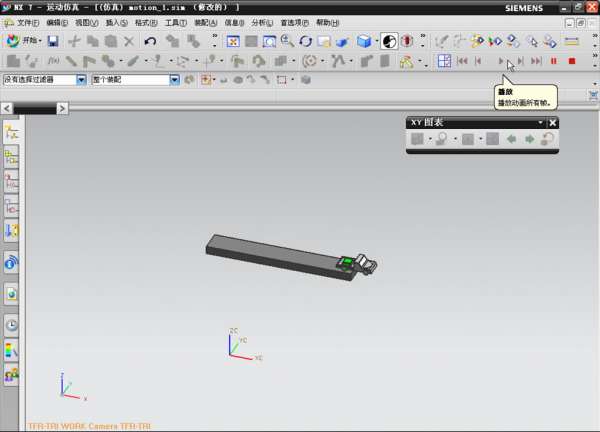Screen dimensions: 600x432
Task: Select the green component on the model
Action: pyautogui.click(x=347, y=262)
